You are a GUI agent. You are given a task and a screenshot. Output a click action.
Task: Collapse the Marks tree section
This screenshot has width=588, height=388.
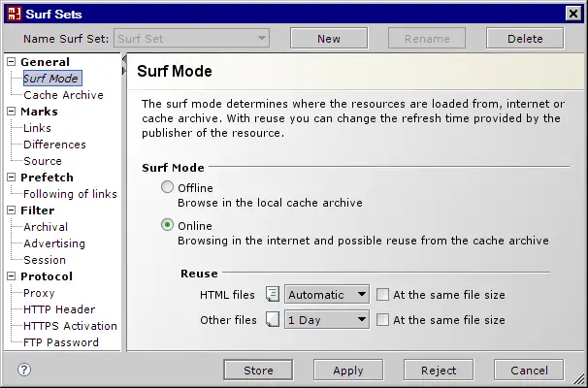click(12, 111)
